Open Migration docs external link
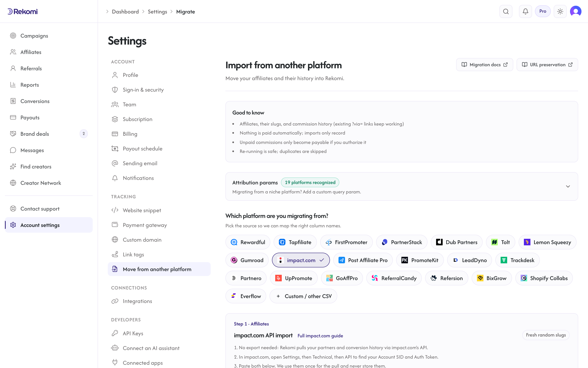This screenshot has width=588, height=368. [484, 64]
